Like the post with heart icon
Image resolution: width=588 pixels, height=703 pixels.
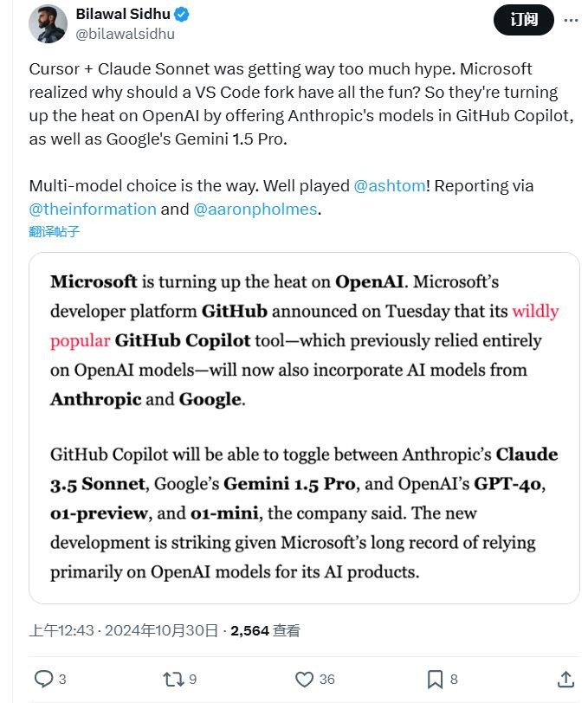tap(305, 679)
